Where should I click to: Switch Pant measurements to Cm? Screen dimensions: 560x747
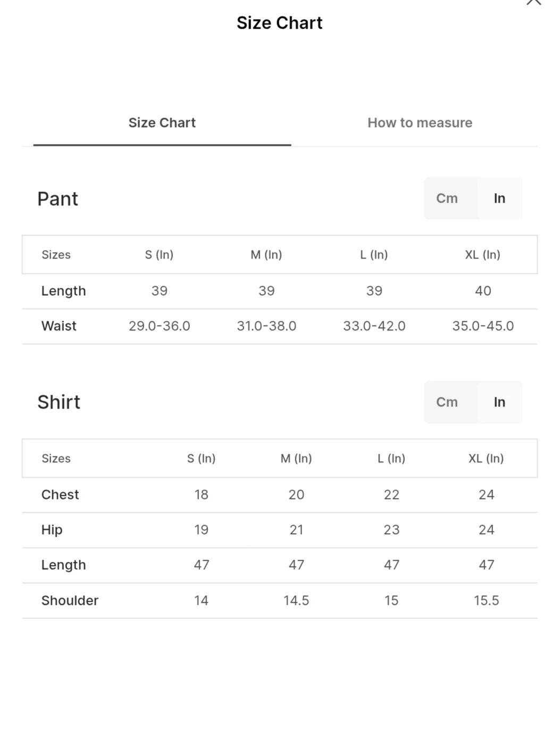[x=447, y=198]
